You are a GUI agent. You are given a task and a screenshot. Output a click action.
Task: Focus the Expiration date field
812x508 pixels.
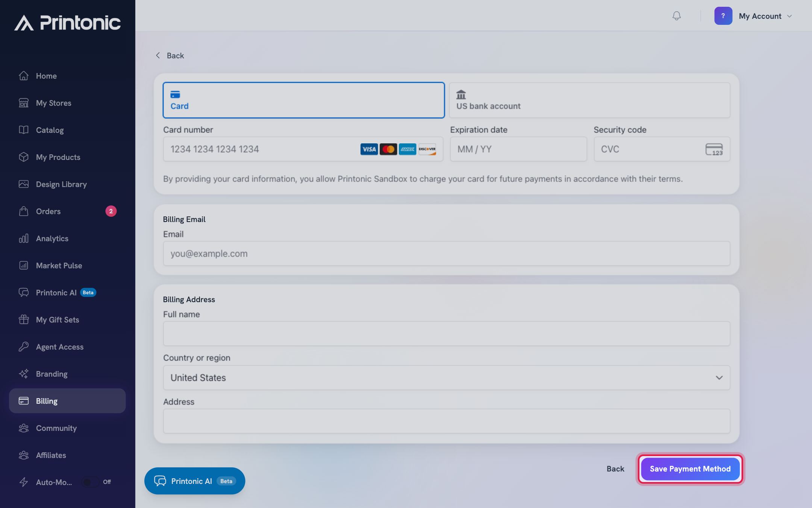pyautogui.click(x=518, y=149)
